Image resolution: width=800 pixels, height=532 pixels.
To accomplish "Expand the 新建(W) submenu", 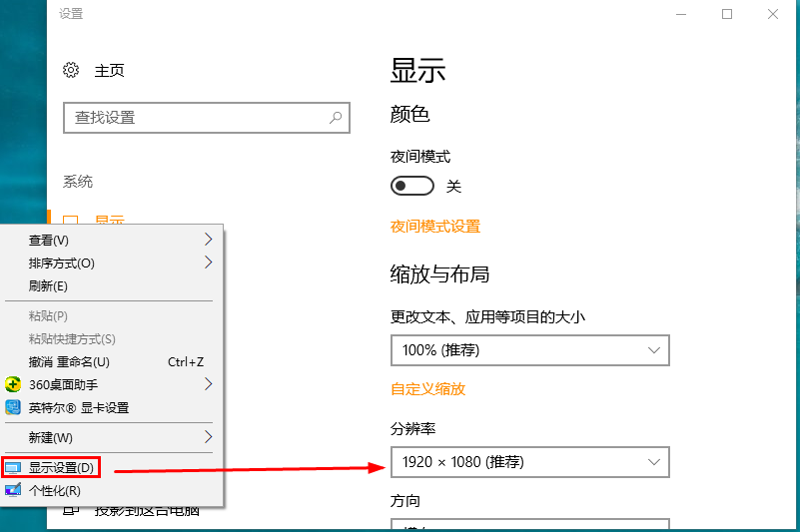I will coord(208,437).
